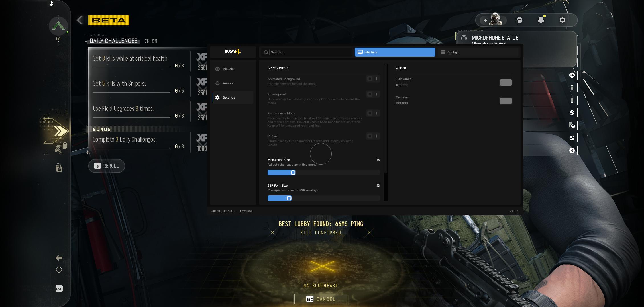
Task: Click the gear icon next to Settings
Action: pyautogui.click(x=217, y=97)
